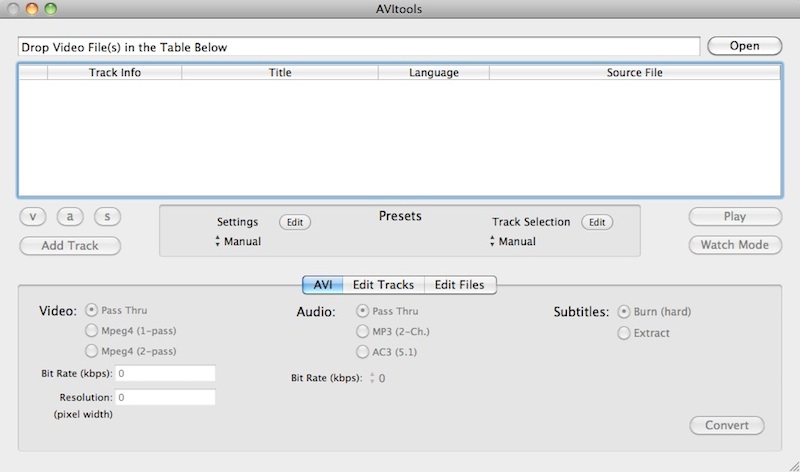Select Video Mpeg4 (2-pass) radio option

coord(92,351)
